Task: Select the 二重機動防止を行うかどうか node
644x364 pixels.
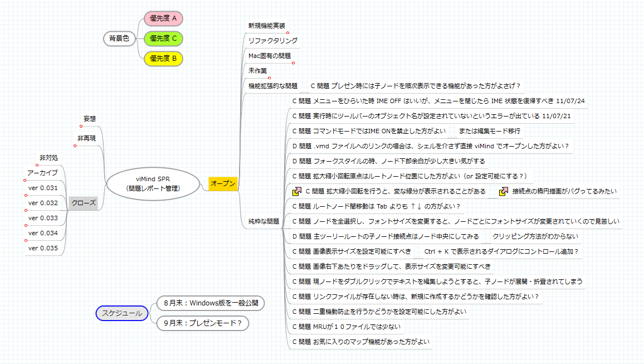Action: (x=379, y=312)
